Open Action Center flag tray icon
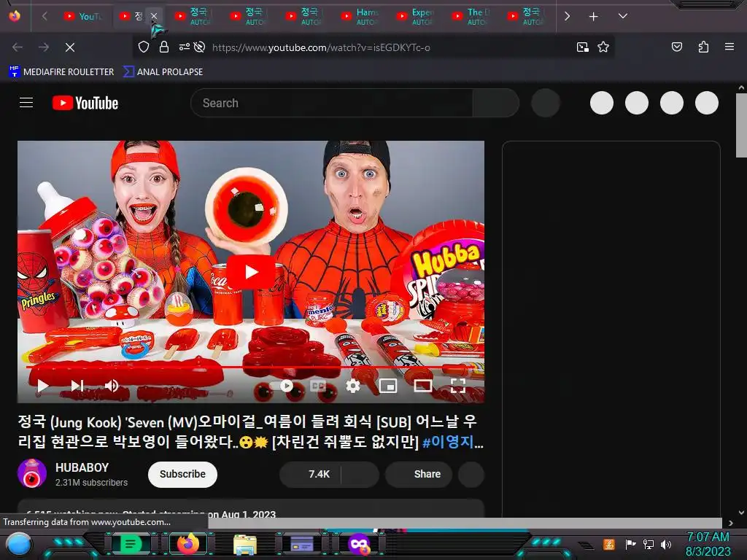The height and width of the screenshot is (560, 747). pos(630,544)
